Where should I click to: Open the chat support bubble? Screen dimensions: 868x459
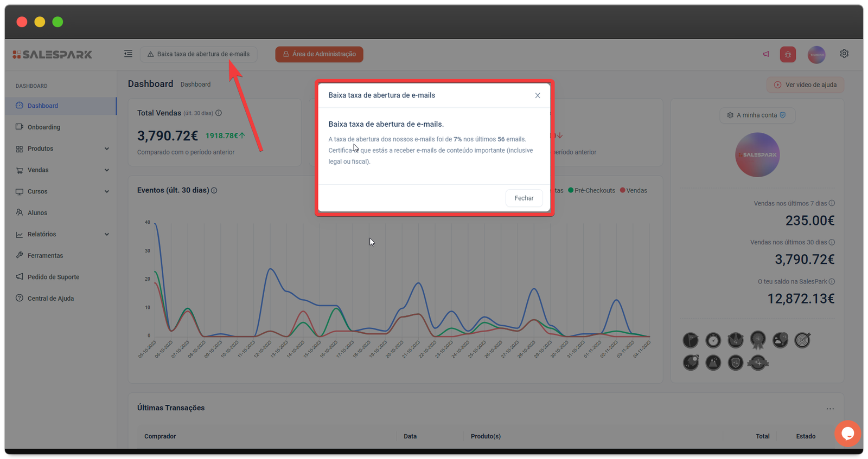(847, 433)
